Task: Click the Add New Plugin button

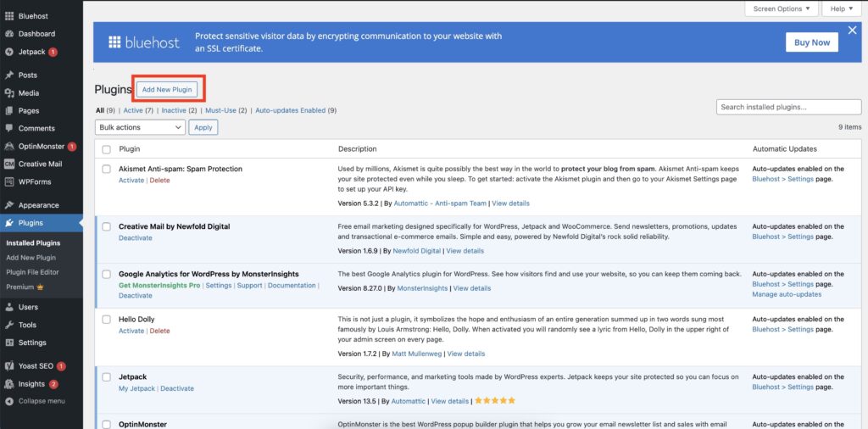Action: [x=167, y=90]
